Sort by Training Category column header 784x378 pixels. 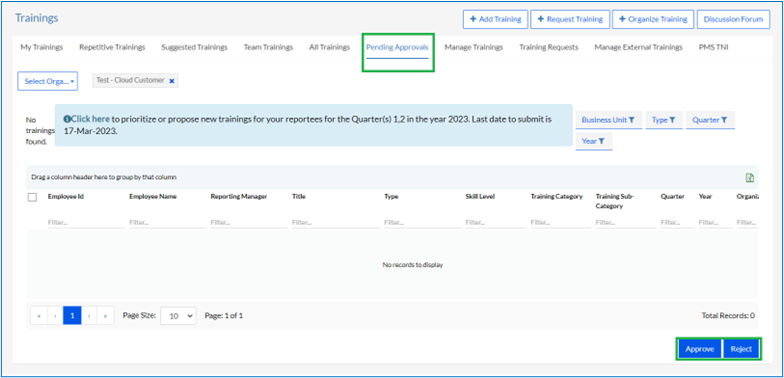click(556, 196)
